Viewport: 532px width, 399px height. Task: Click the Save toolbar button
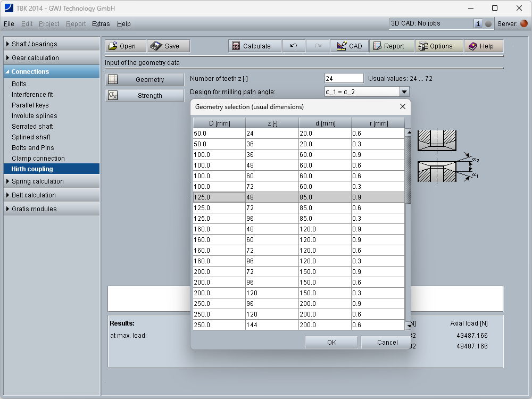[x=168, y=46]
